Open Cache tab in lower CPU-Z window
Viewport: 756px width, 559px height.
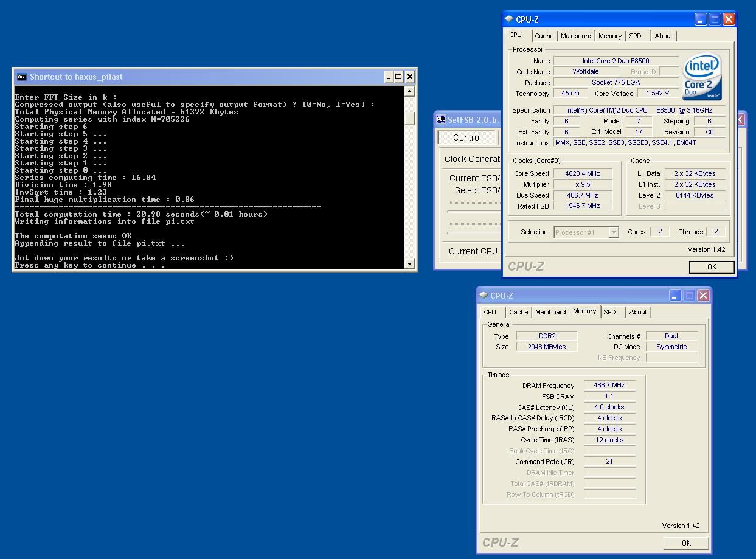[x=518, y=312]
